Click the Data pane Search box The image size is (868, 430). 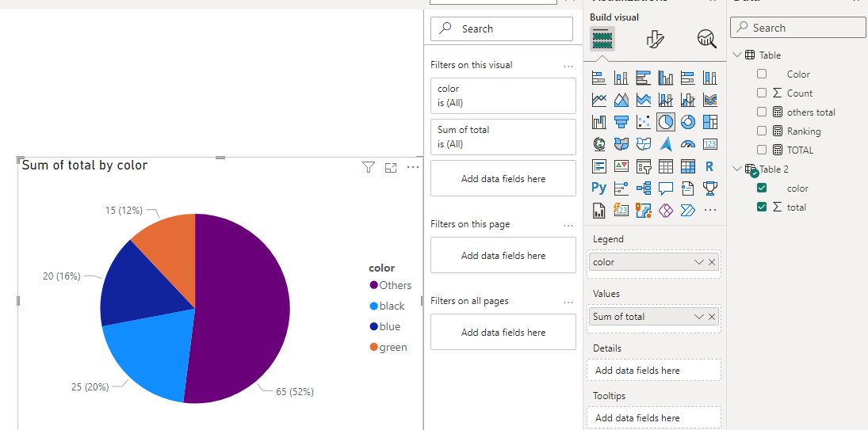pos(797,28)
